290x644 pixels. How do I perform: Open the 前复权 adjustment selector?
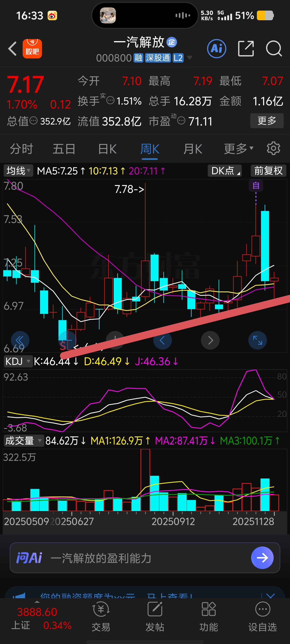pos(268,171)
